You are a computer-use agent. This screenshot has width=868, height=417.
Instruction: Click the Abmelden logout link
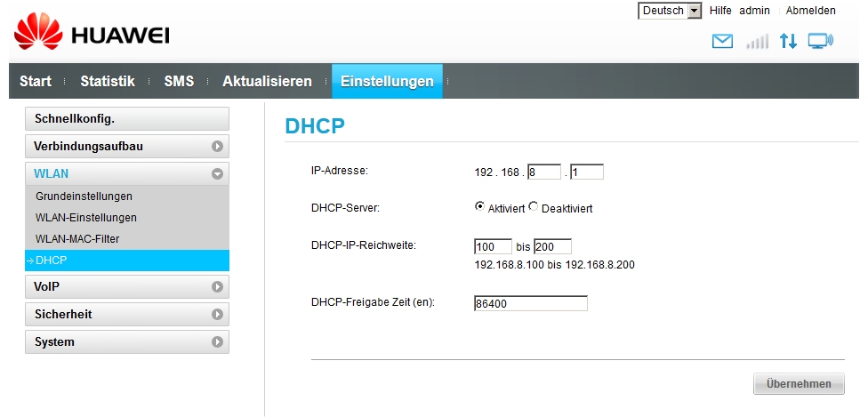click(x=810, y=11)
